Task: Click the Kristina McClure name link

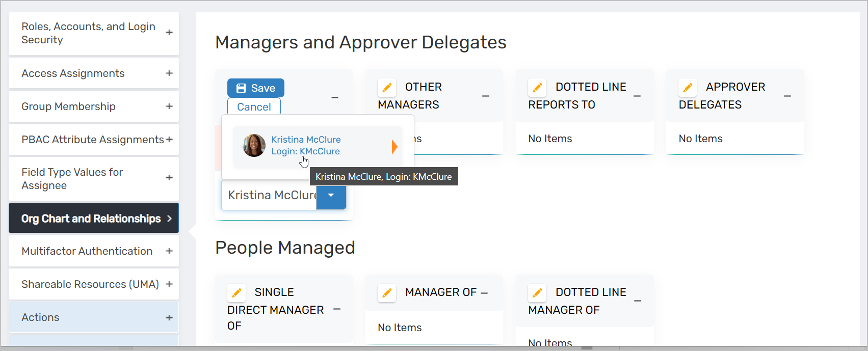Action: pos(306,140)
